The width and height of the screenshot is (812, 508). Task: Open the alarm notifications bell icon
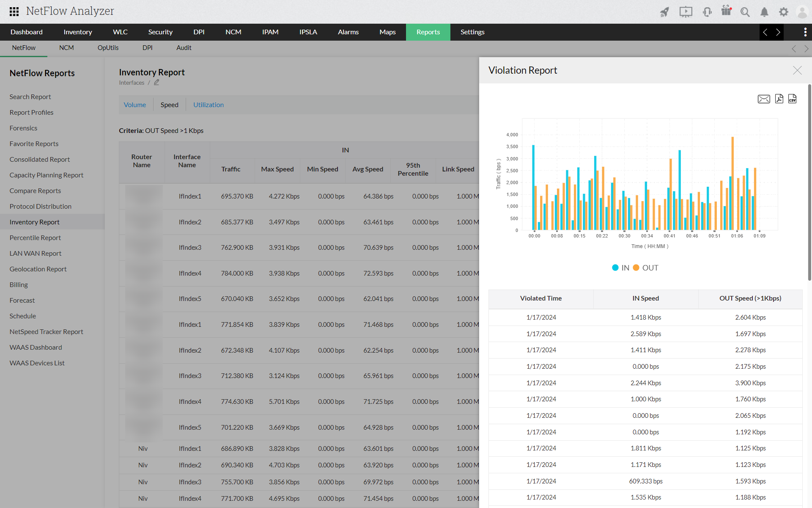pos(764,12)
